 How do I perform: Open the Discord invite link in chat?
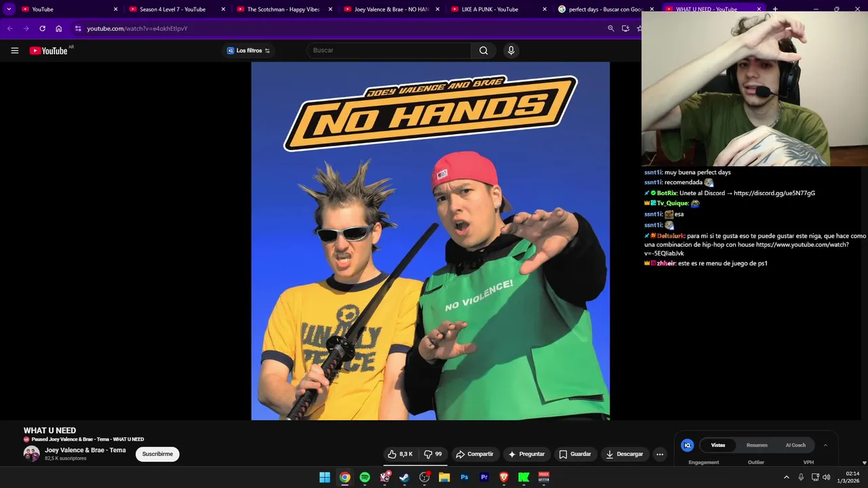click(774, 193)
